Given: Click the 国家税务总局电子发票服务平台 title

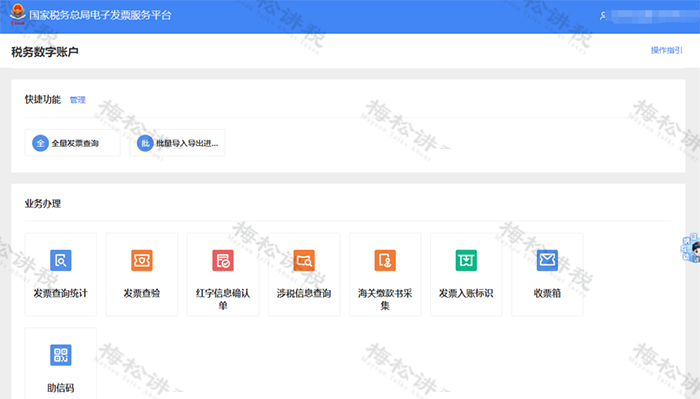Looking at the screenshot, I should point(100,15).
